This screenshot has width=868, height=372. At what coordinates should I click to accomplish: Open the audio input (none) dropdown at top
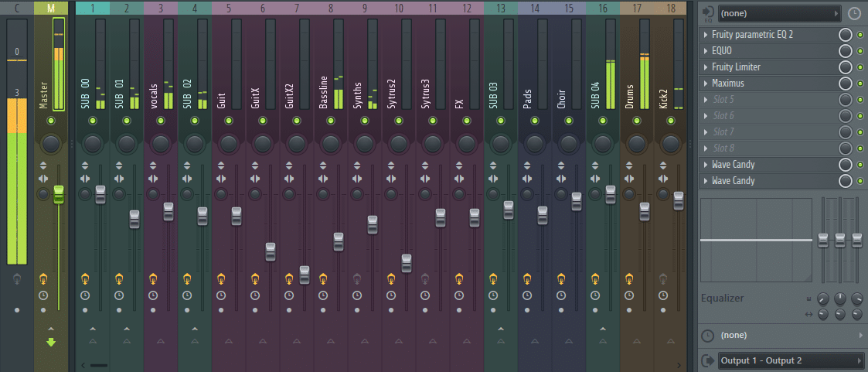pyautogui.click(x=778, y=13)
